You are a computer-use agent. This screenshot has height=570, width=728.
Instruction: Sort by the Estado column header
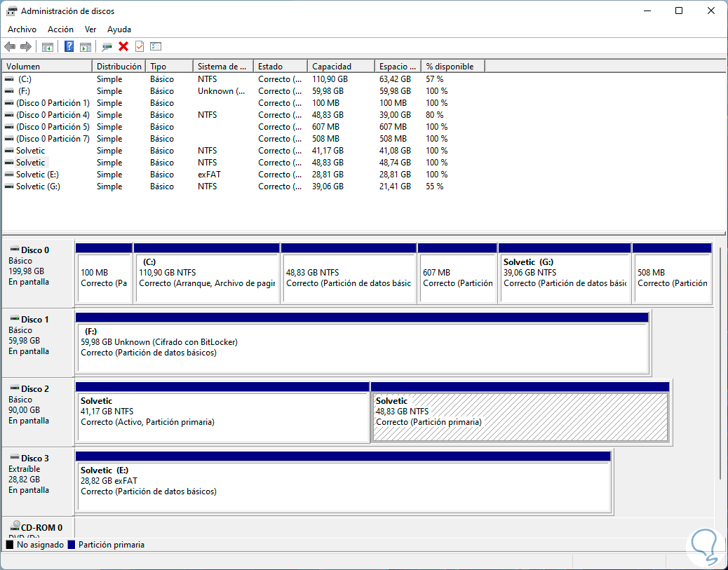pos(281,67)
